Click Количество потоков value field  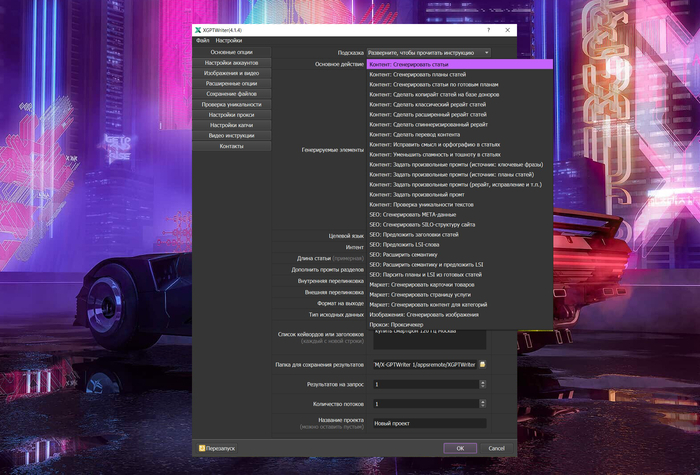[x=426, y=404]
